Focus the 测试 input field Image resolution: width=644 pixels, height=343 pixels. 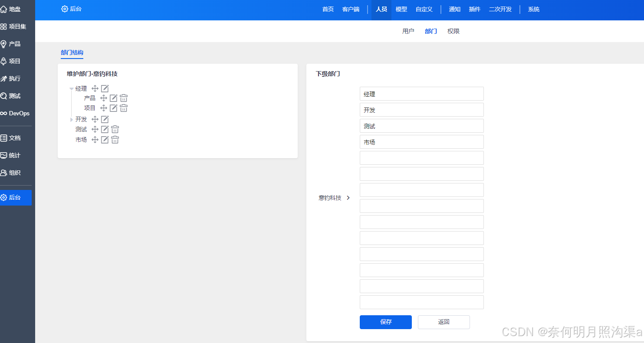tap(422, 126)
